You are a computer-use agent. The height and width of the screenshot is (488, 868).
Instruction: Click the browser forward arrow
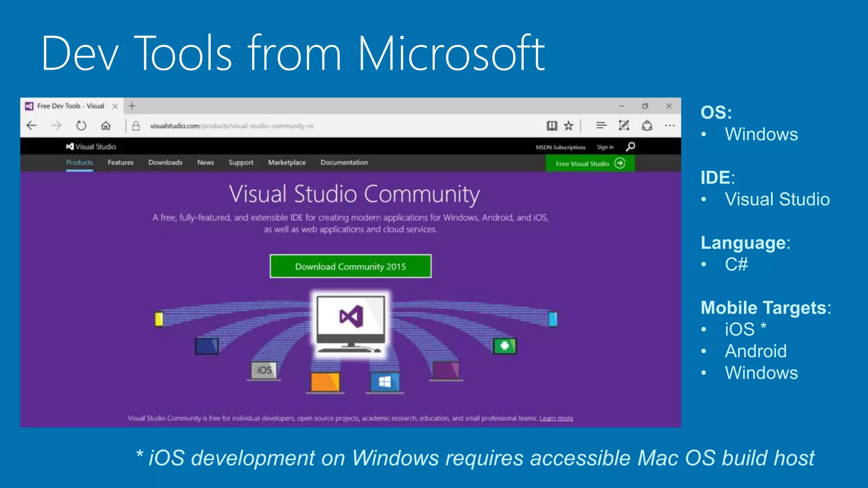pyautogui.click(x=56, y=125)
